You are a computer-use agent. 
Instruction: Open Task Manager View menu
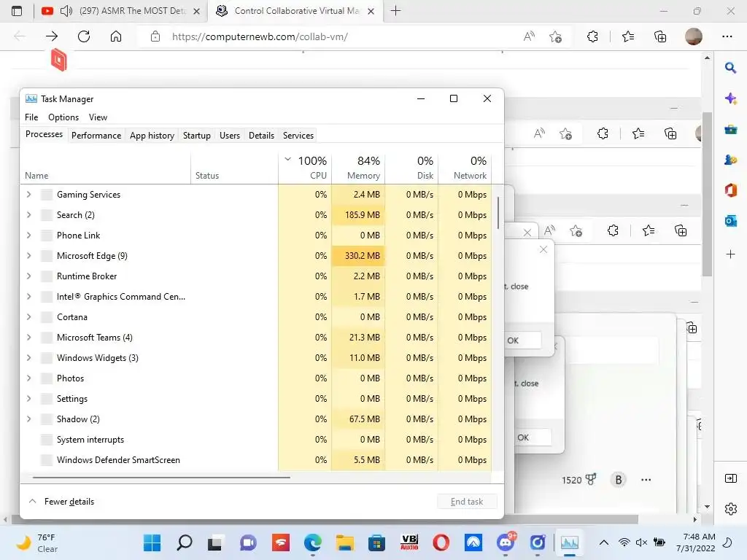click(98, 117)
